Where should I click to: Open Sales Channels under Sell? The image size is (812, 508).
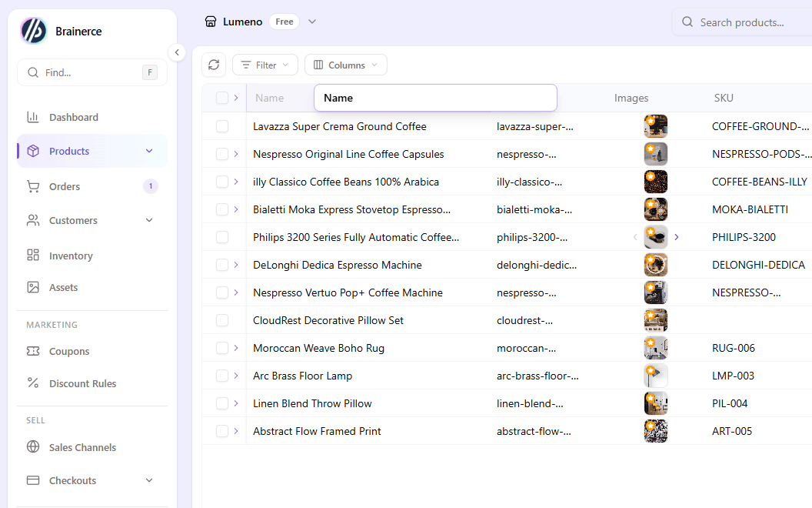[x=92, y=447]
